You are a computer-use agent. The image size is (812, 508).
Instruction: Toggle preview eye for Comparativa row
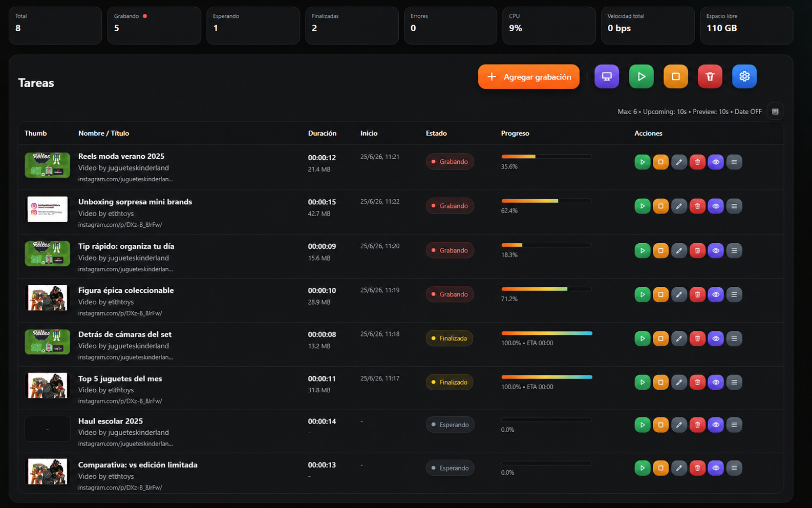(x=716, y=468)
